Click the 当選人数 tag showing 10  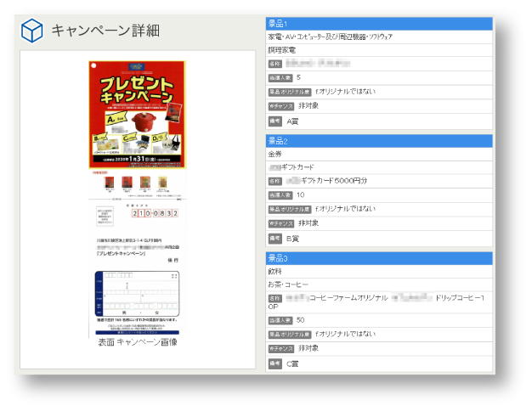point(280,195)
